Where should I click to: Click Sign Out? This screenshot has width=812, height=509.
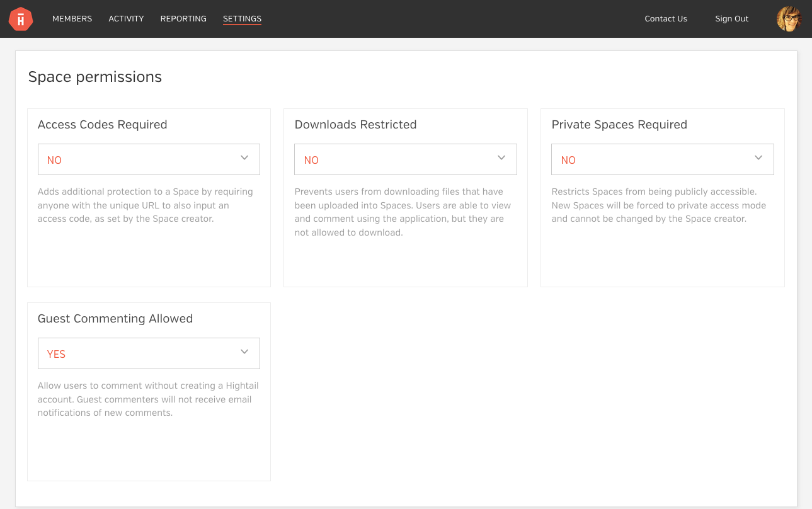tap(732, 19)
